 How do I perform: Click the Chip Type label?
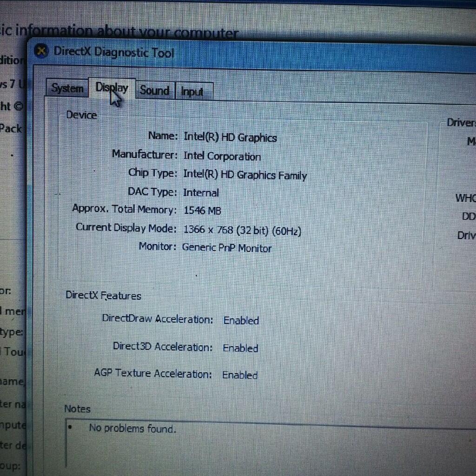point(152,173)
